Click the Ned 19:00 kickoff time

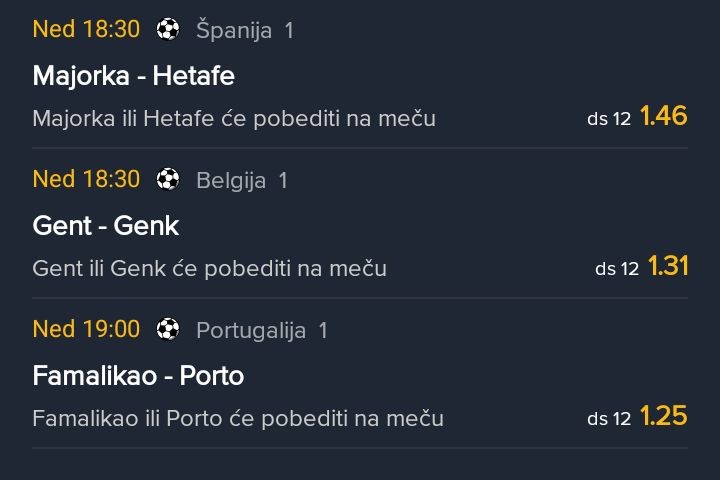86,329
